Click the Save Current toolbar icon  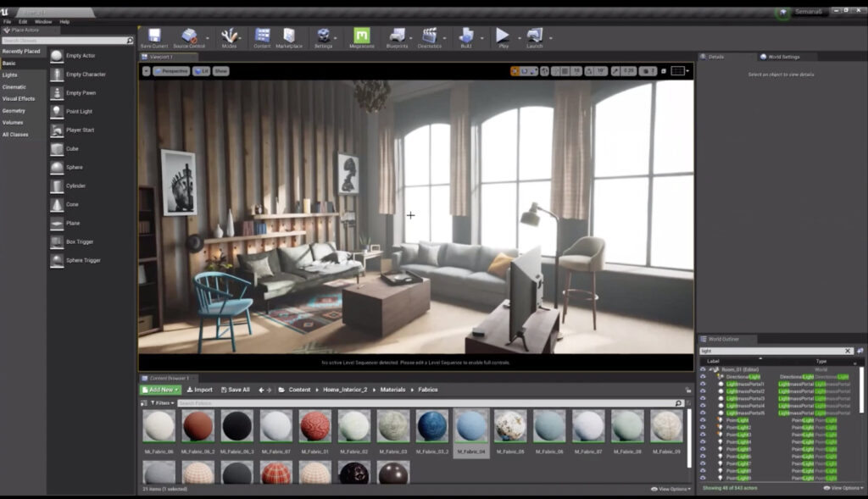(154, 36)
